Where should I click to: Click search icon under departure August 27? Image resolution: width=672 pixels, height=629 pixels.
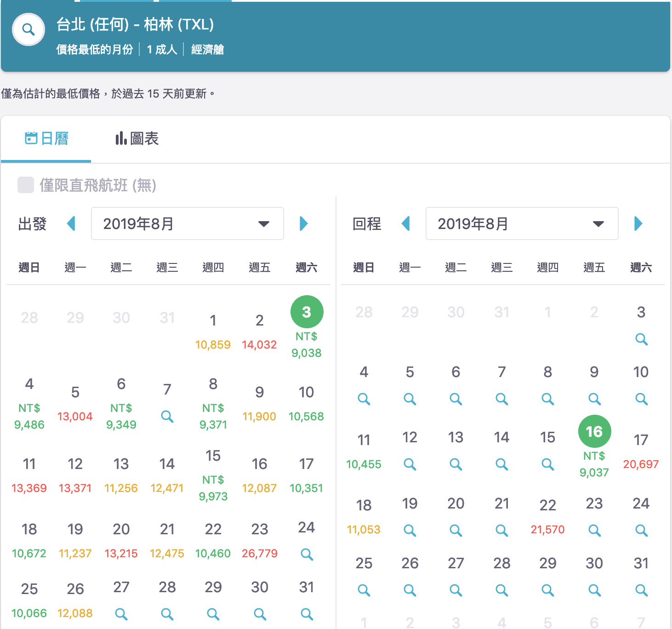(121, 614)
